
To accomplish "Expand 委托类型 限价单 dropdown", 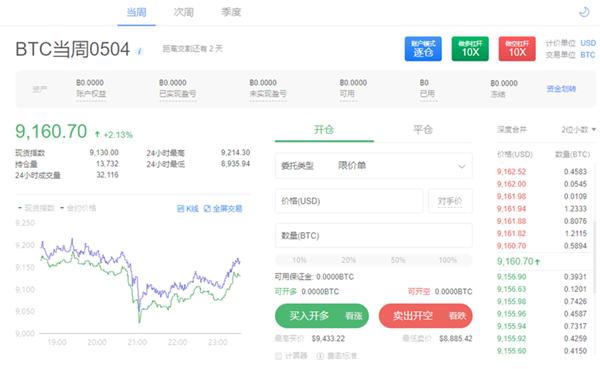I will (x=373, y=166).
